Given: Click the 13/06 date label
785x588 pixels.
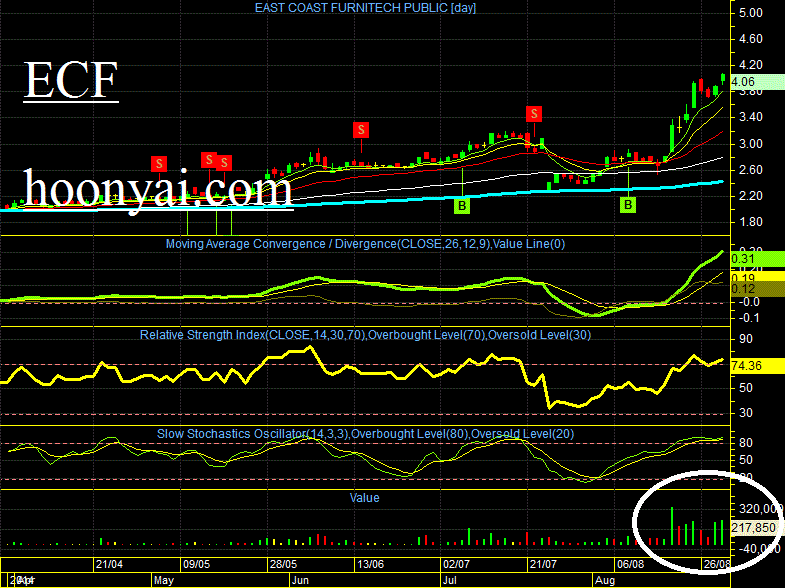Looking at the screenshot, I should 370,564.
